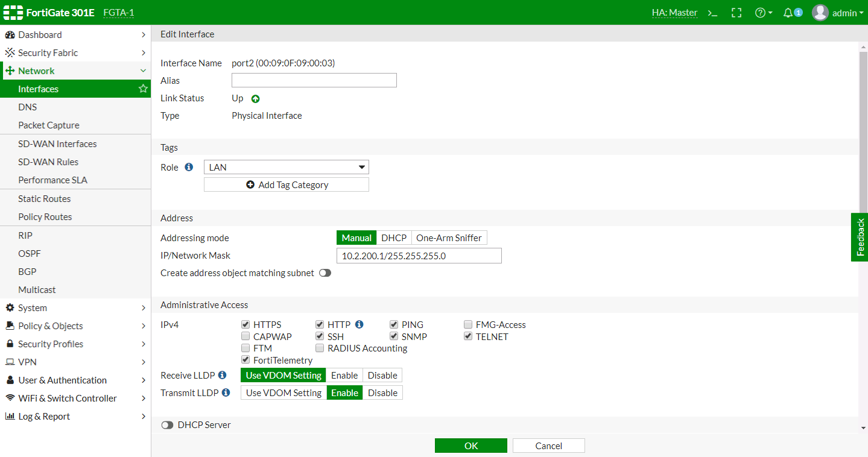Click the favorite star beside Interfaces
This screenshot has width=868, height=457.
click(143, 89)
